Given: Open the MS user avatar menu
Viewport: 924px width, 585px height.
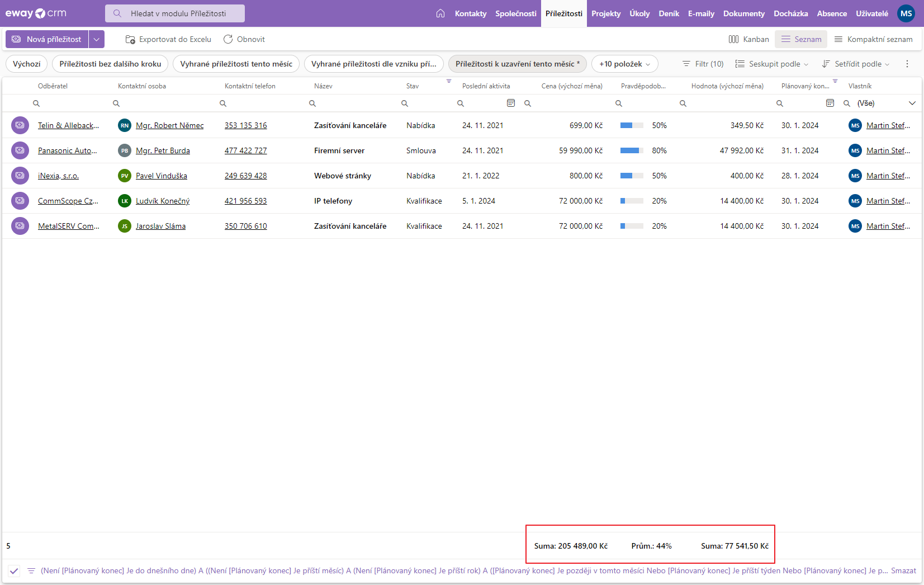Looking at the screenshot, I should 906,13.
